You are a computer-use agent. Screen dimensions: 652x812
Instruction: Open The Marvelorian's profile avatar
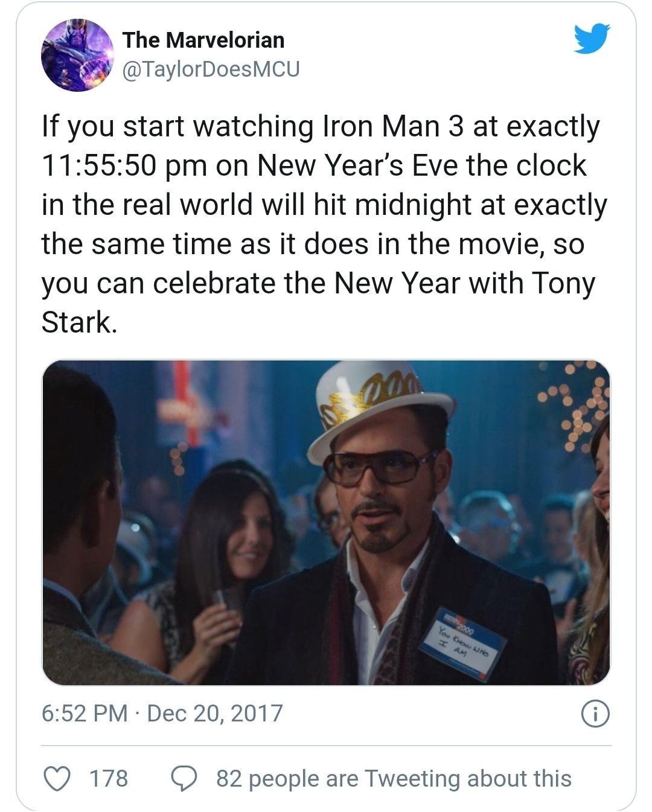click(x=77, y=55)
